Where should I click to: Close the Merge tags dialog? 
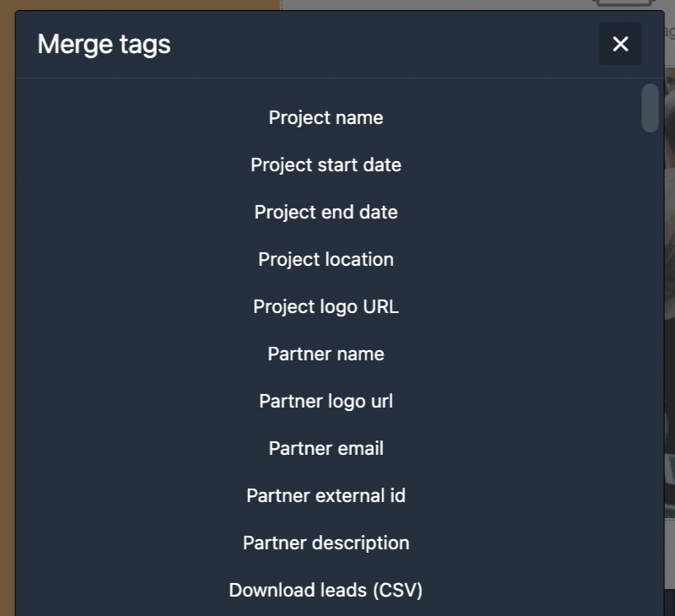pos(620,44)
